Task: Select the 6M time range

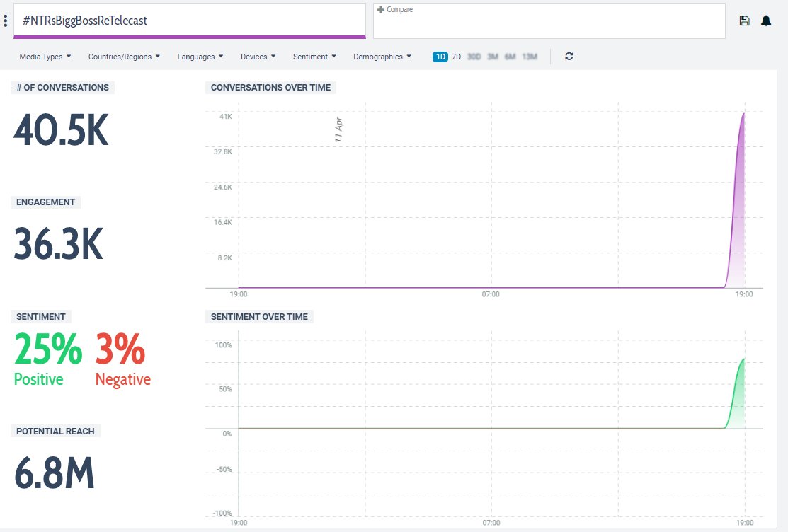Action: pyautogui.click(x=510, y=57)
